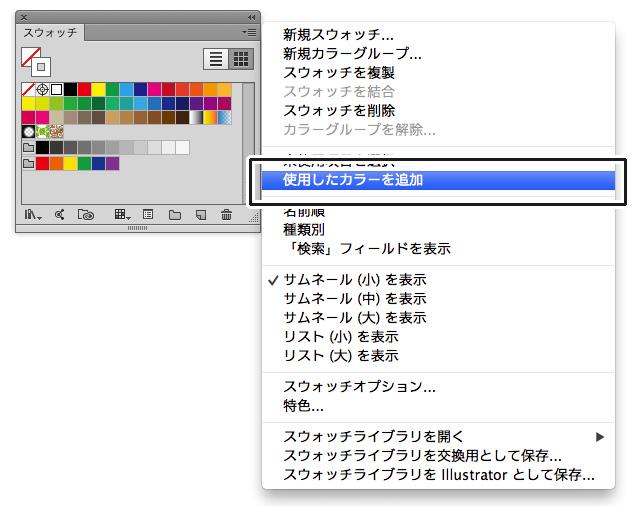Click the Kuler themes panel icon
The height and width of the screenshot is (506, 642).
pyautogui.click(x=60, y=215)
